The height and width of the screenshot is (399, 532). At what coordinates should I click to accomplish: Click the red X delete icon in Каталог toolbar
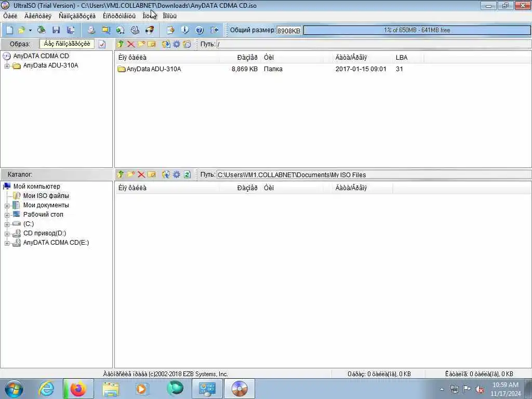141,175
